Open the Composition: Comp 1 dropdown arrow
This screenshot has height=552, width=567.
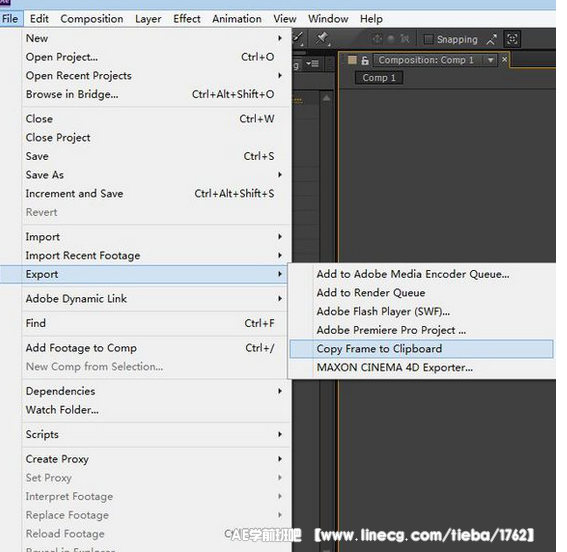pyautogui.click(x=491, y=60)
